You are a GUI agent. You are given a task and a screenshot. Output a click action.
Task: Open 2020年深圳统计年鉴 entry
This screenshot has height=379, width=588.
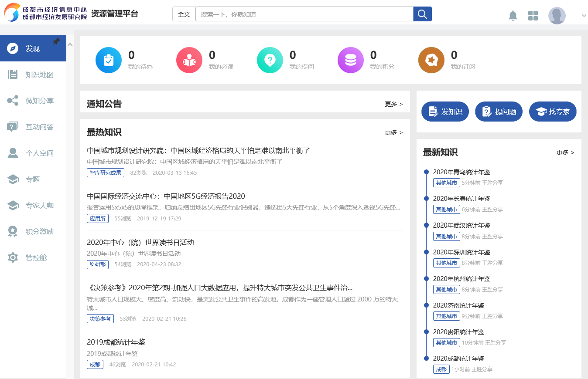[462, 252]
